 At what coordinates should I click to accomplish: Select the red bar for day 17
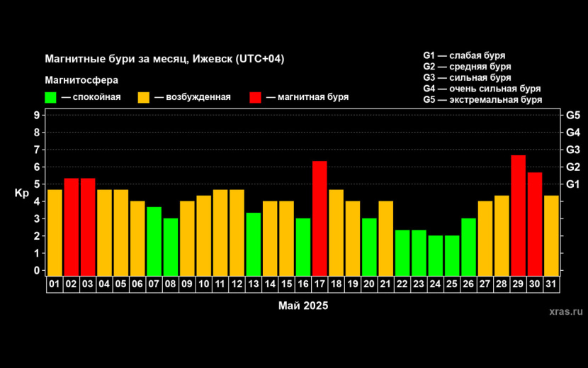click(x=320, y=218)
